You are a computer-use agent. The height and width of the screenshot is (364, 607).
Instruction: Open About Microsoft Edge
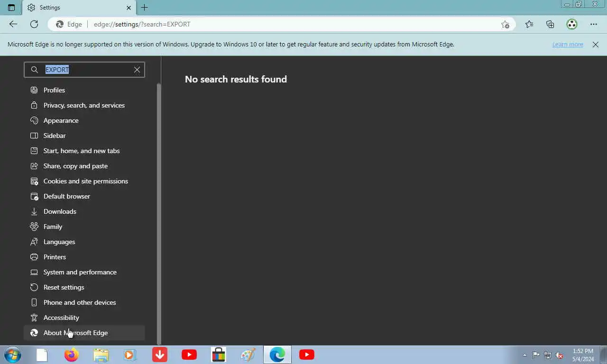[x=84, y=333]
